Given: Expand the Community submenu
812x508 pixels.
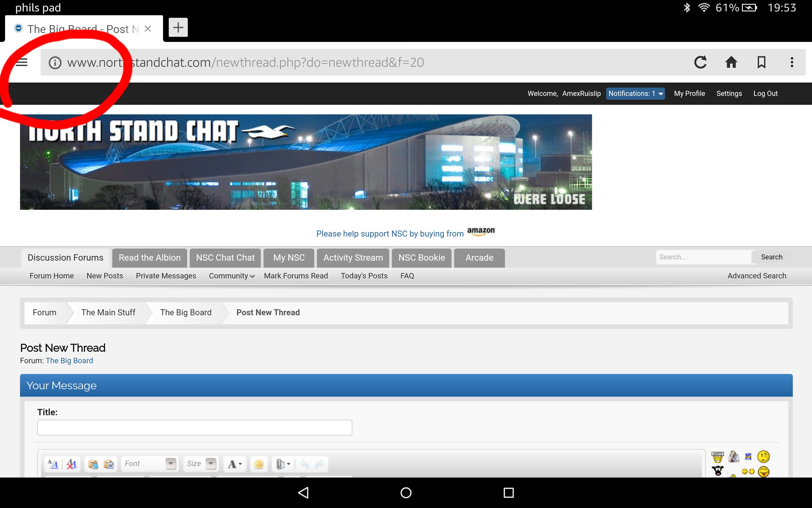Looking at the screenshot, I should click(232, 276).
